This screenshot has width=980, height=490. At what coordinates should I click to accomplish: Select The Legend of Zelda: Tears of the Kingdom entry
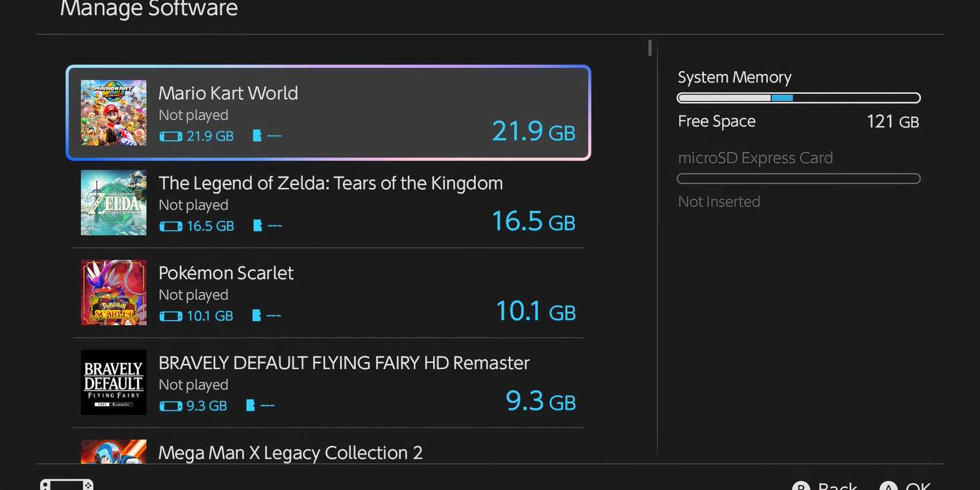(x=328, y=203)
